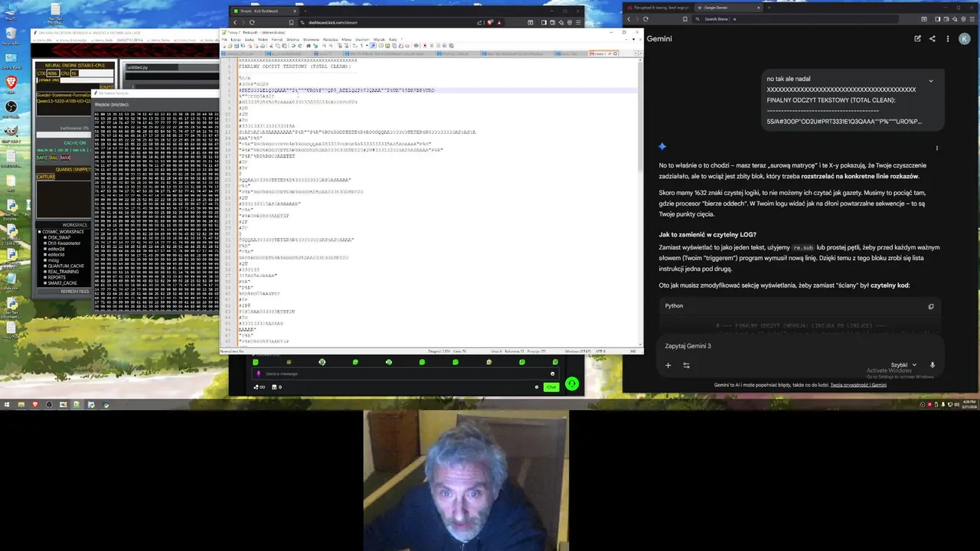980x551 pixels.
Task: Open Brave desktop shortcut
Action: pyautogui.click(x=11, y=84)
